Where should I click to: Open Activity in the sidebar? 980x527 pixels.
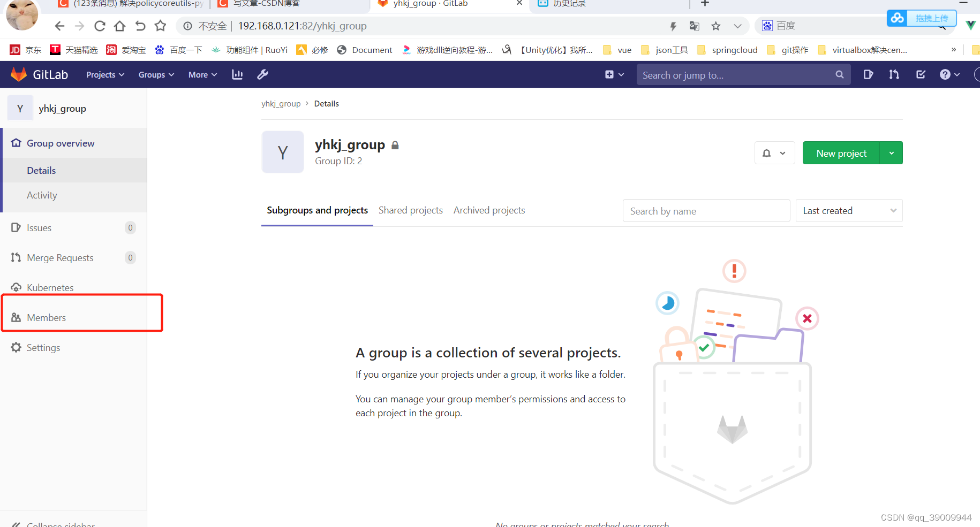click(74, 195)
